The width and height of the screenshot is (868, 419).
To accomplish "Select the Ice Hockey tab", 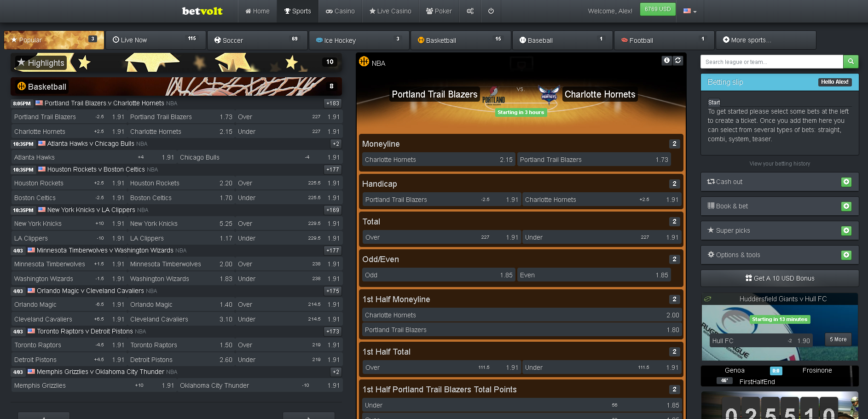I will (359, 40).
